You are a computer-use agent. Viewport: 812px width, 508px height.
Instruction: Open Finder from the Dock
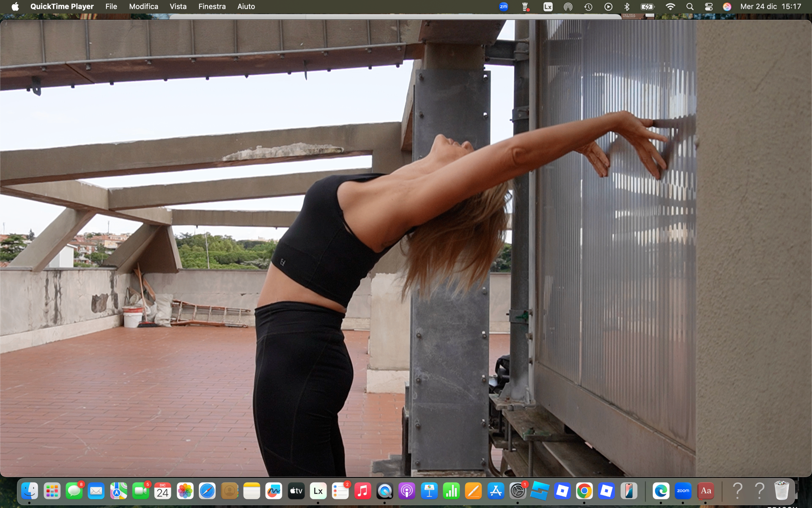tap(30, 491)
